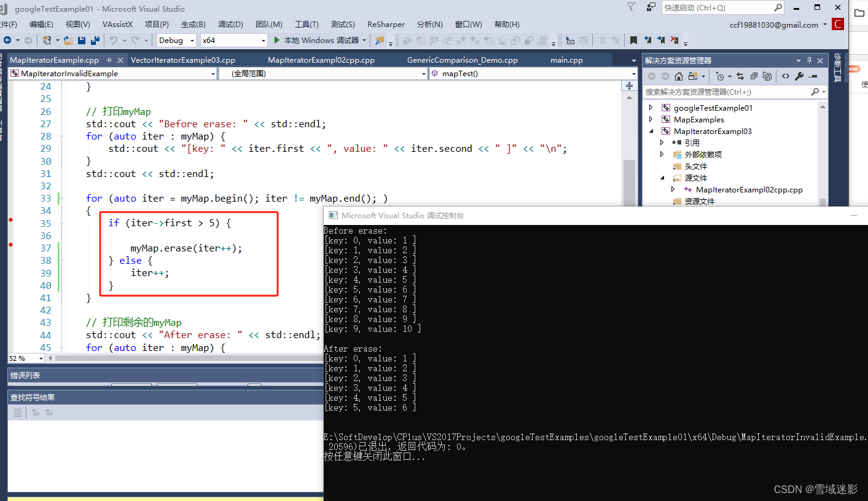Click Sync with Active Document icon
Screen dimensions: 868x501
[740, 76]
